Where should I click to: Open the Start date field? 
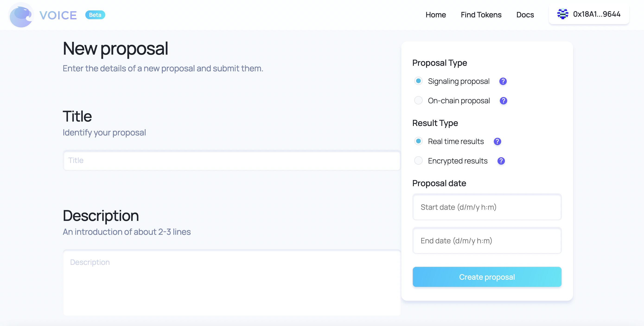pos(487,207)
